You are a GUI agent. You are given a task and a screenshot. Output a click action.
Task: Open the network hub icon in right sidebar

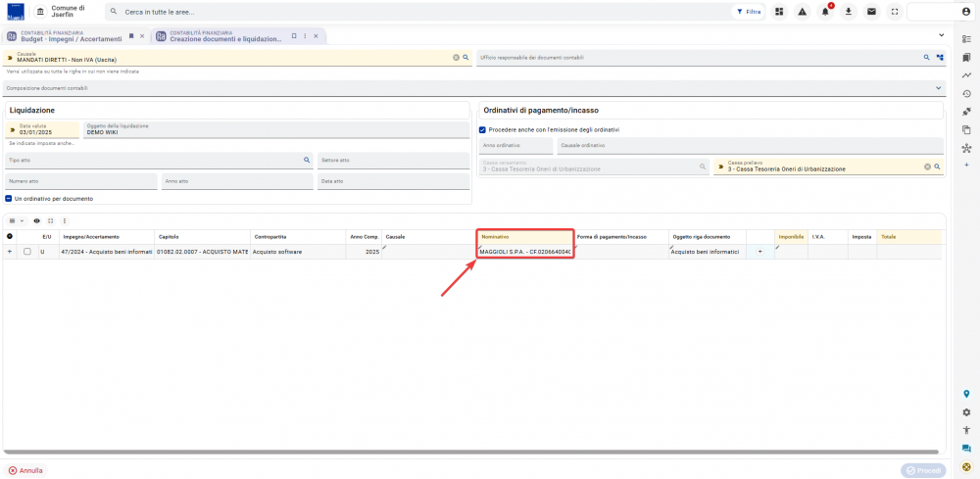(x=966, y=148)
